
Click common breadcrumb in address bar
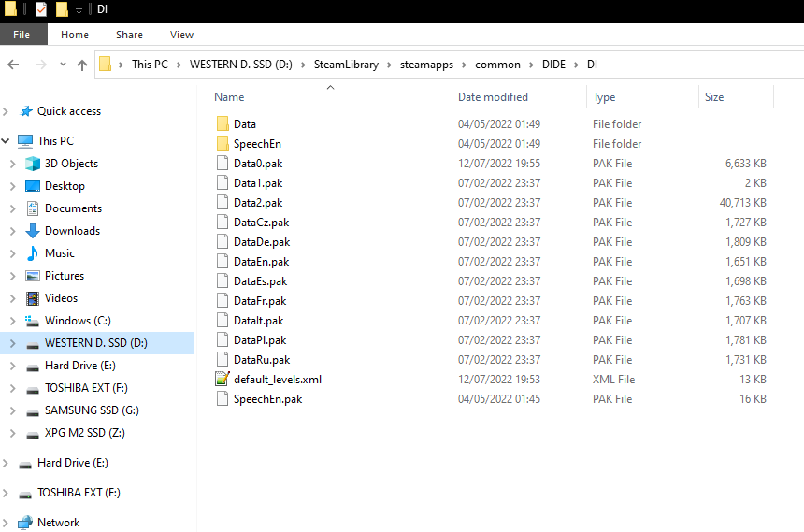click(497, 65)
